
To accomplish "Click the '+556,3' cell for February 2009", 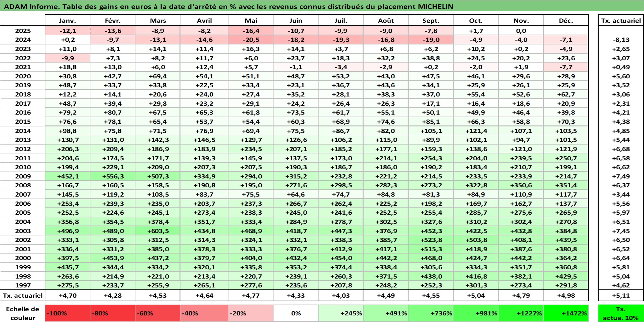I will click(113, 176).
